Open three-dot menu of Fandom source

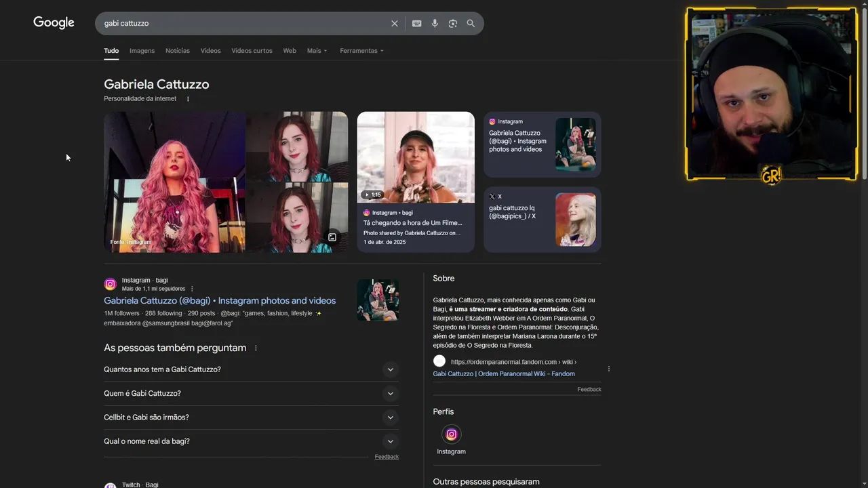609,369
